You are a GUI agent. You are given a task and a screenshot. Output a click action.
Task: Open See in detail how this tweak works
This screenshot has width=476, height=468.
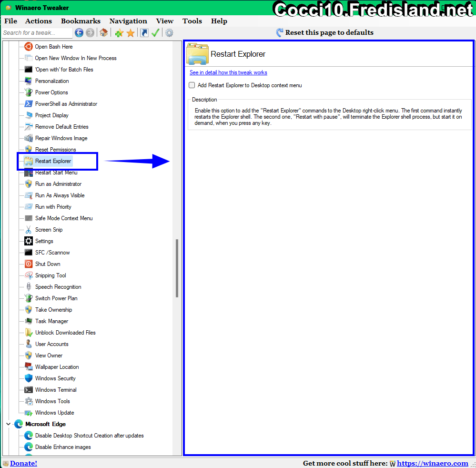tap(228, 72)
